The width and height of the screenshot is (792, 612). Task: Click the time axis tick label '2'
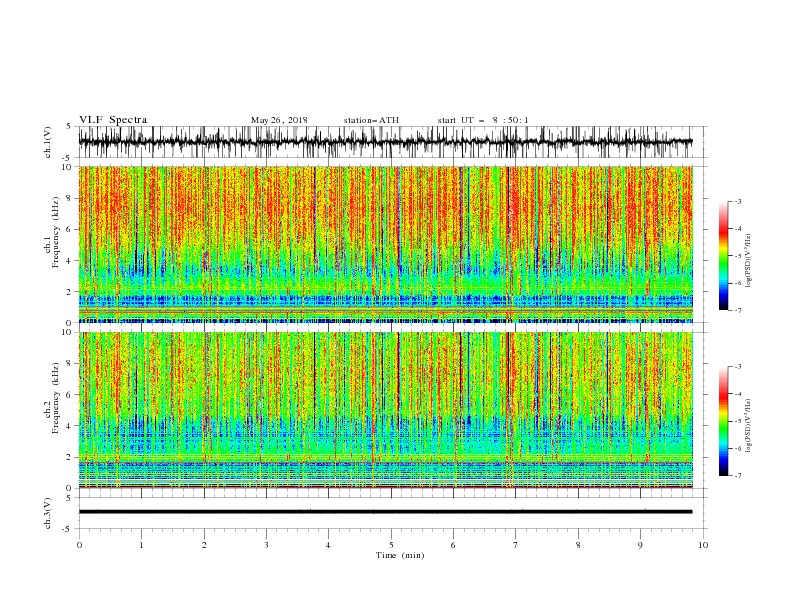click(x=204, y=545)
